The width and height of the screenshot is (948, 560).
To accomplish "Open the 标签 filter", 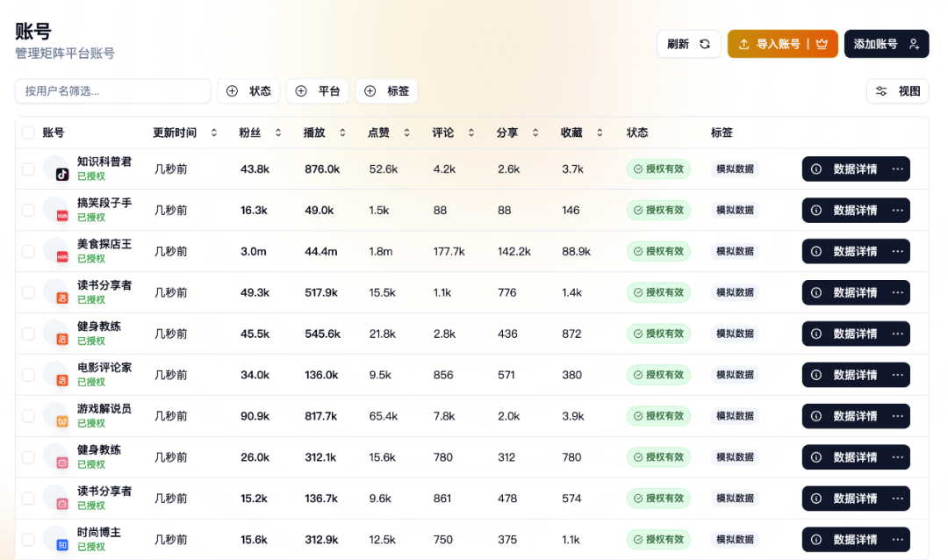I will [387, 91].
